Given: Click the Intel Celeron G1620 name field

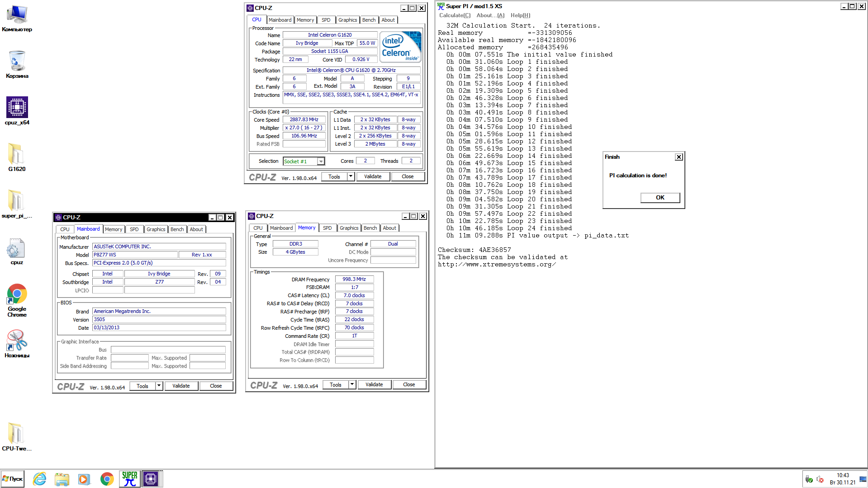Looking at the screenshot, I should (330, 35).
